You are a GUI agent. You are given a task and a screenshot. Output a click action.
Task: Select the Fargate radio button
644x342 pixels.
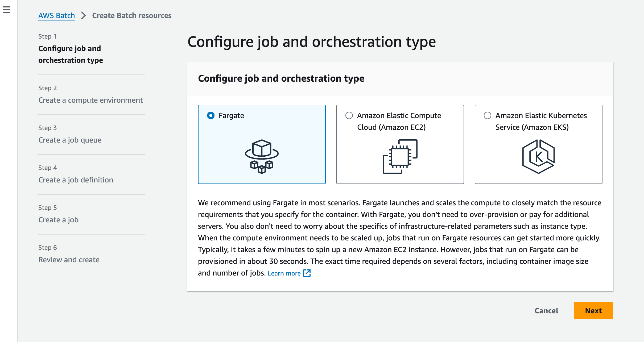coord(211,115)
